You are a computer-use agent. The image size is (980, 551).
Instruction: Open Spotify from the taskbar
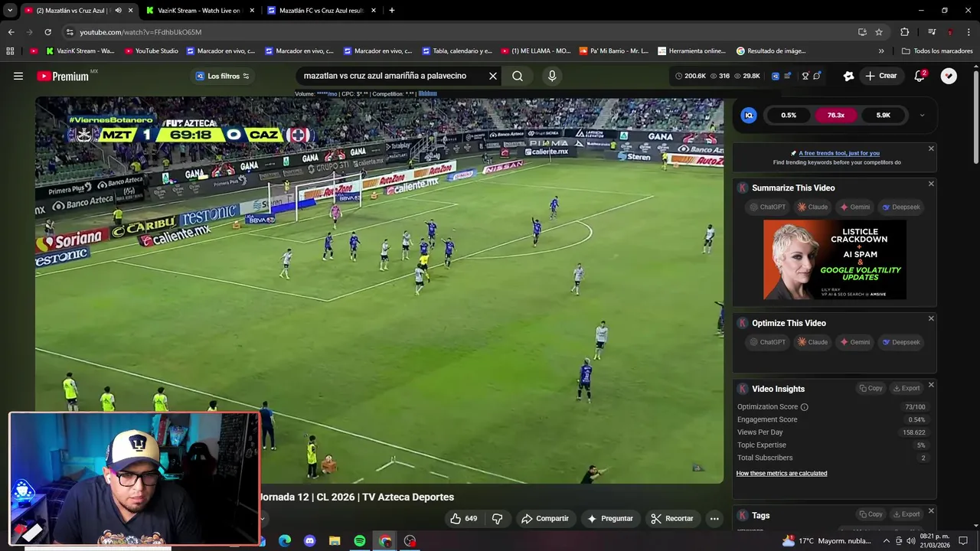tap(360, 541)
